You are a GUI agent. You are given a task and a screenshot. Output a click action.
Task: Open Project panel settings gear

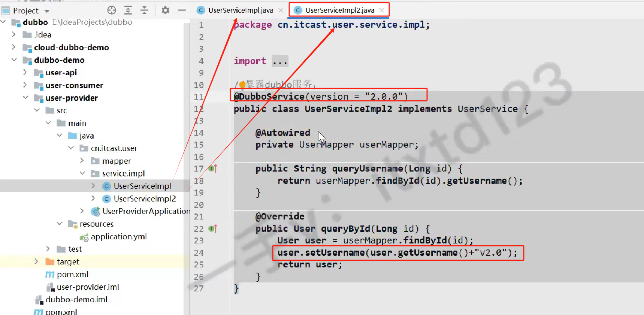(x=165, y=10)
